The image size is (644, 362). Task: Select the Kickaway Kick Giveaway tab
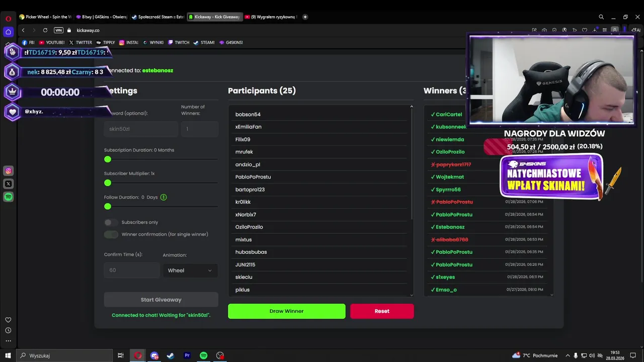pyautogui.click(x=214, y=17)
